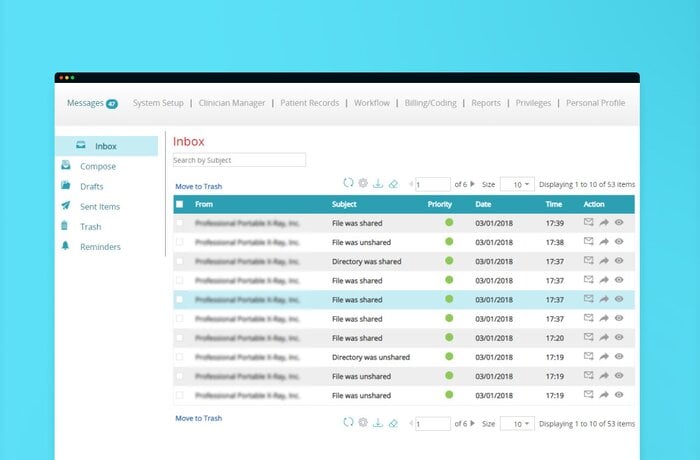
Task: Click the Compose icon in the sidebar
Action: (x=66, y=166)
